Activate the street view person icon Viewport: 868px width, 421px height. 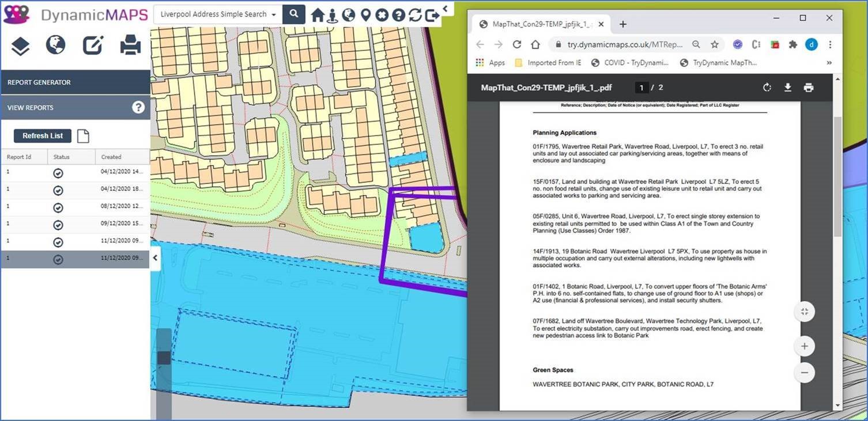coord(332,15)
